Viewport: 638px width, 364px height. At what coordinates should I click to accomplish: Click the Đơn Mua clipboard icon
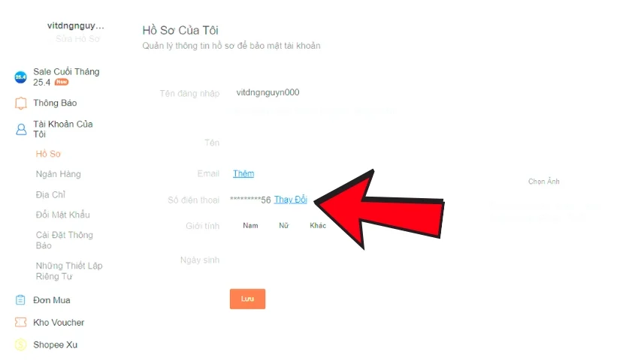click(20, 299)
